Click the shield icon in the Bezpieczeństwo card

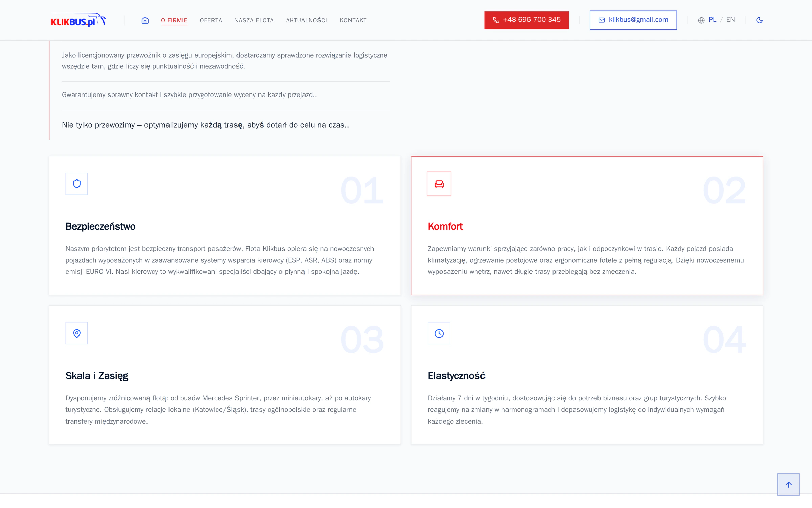[76, 184]
